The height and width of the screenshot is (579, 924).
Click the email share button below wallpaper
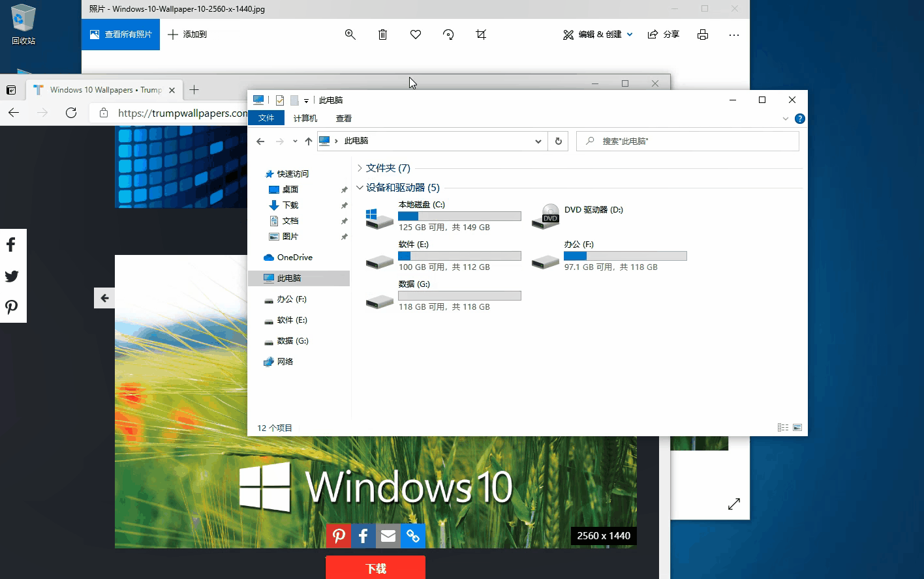(388, 536)
